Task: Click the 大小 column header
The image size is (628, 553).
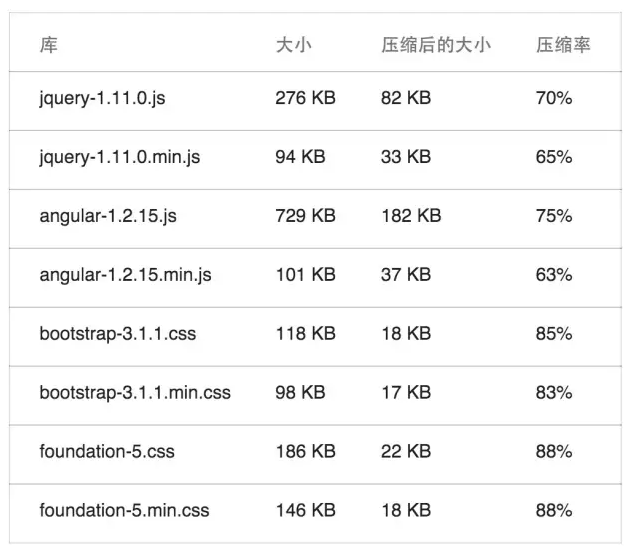Action: 293,46
